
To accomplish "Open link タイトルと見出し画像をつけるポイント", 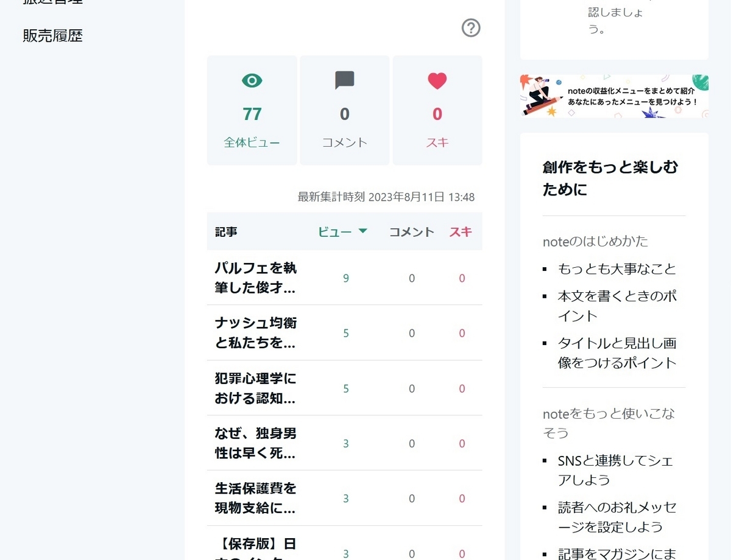I will [617, 353].
